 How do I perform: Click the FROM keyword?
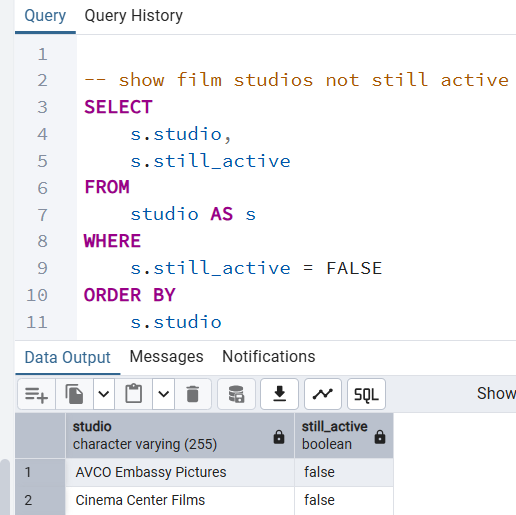107,187
